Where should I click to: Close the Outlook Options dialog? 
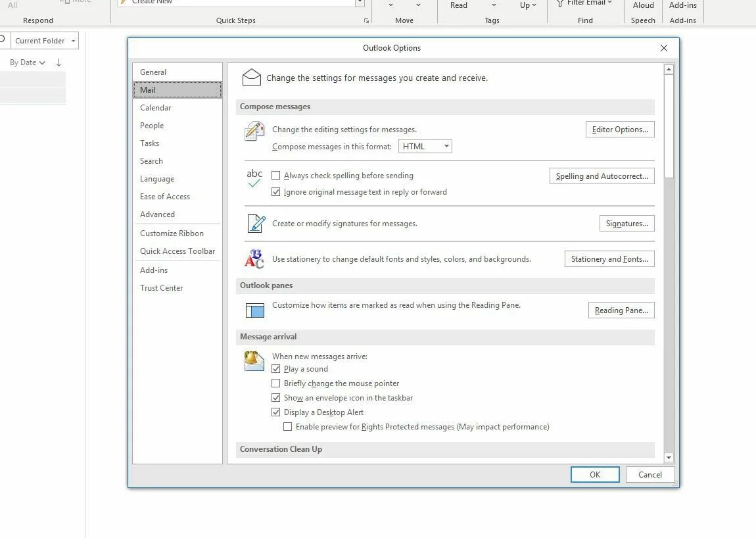(x=664, y=48)
